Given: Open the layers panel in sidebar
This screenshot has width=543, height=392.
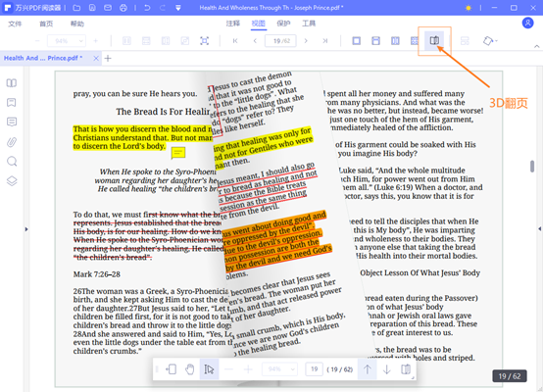Looking at the screenshot, I should (x=12, y=181).
